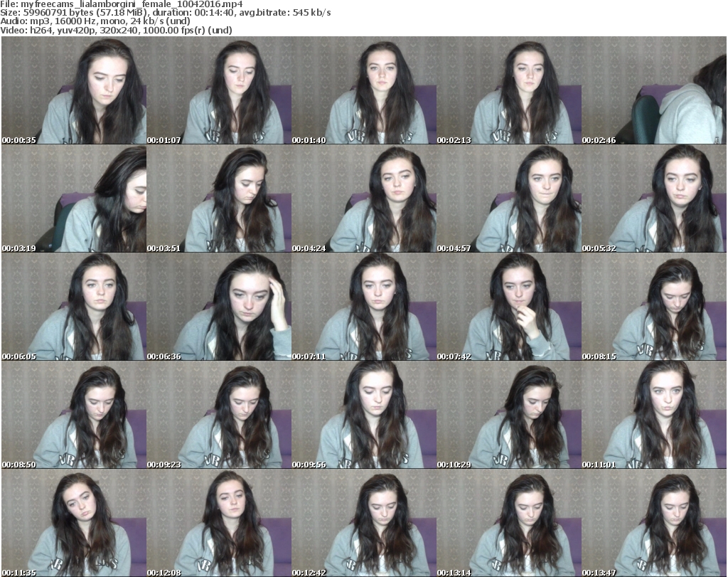Pick the 00:06:36 frame thumbnail
The width and height of the screenshot is (728, 577).
tap(219, 307)
